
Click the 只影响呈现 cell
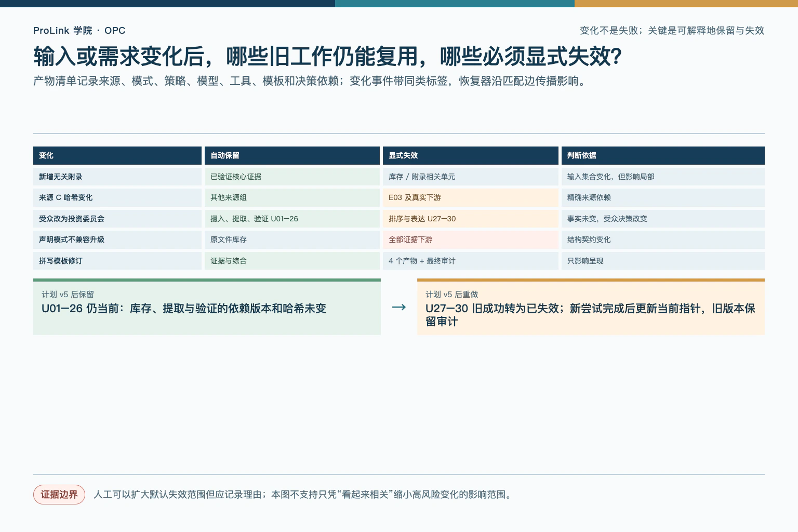pos(663,261)
